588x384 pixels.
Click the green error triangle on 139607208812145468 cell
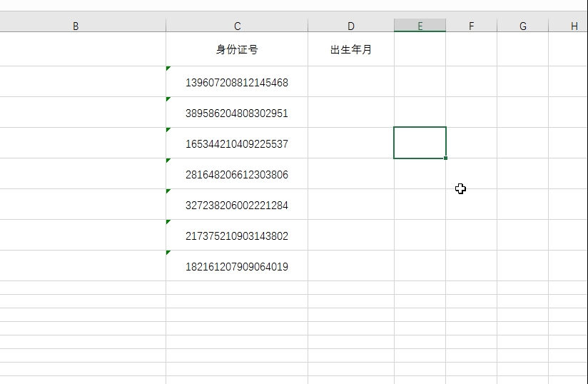point(168,69)
